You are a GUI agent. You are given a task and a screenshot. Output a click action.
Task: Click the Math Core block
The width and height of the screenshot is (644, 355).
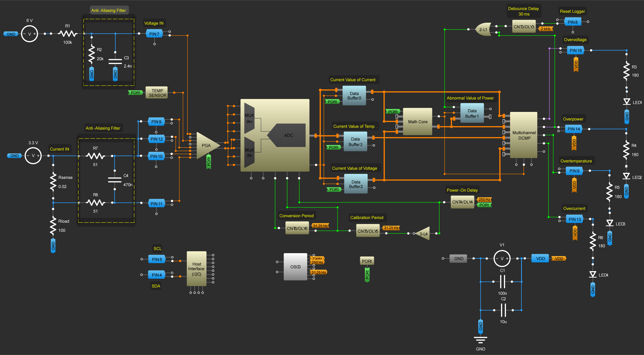point(418,122)
